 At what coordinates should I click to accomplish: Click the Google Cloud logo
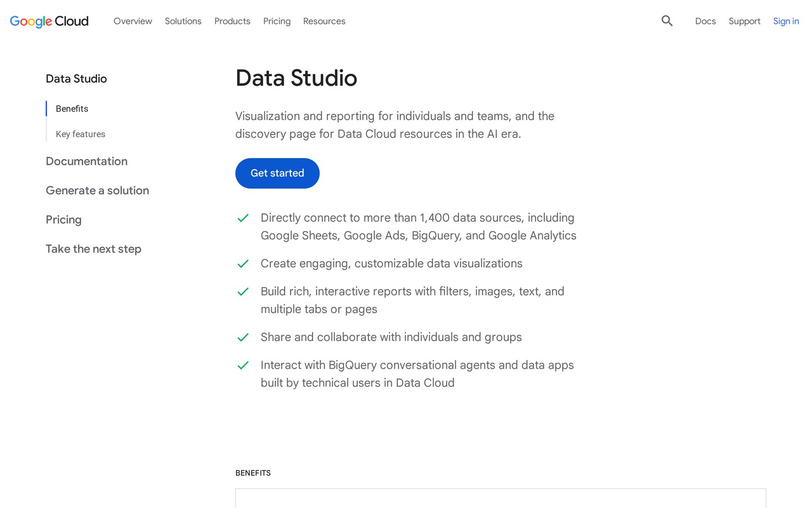(x=49, y=21)
